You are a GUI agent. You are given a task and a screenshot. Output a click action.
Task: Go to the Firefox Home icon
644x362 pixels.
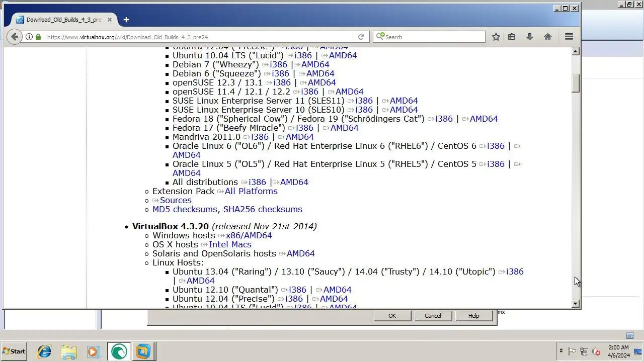(x=548, y=37)
